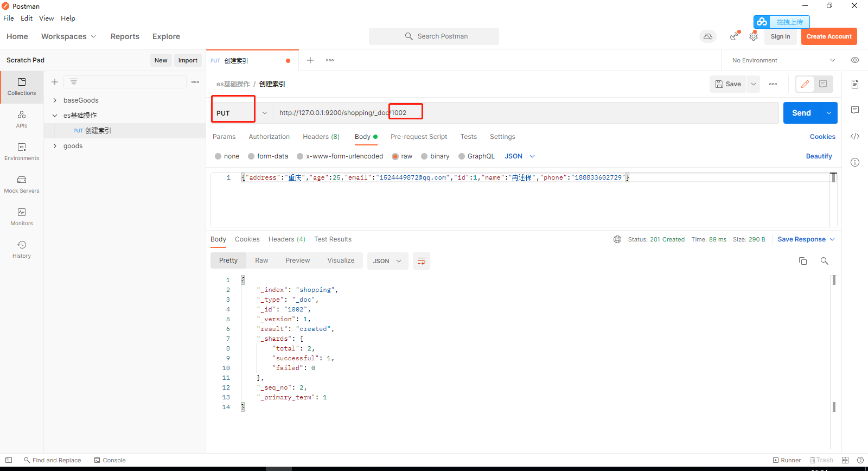Open the documentation pane icon

click(x=855, y=84)
